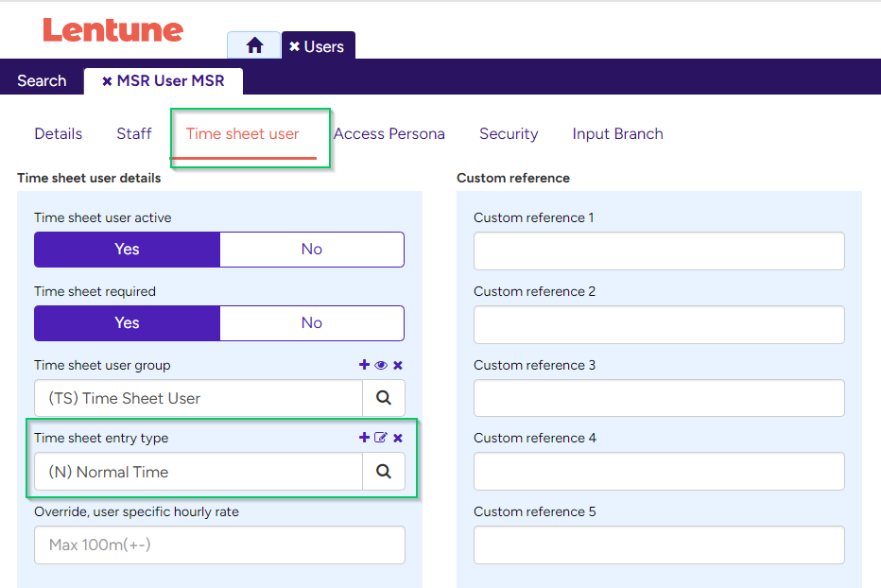Set Time sheet required to No
Viewport: 881px width, 588px height.
click(311, 322)
